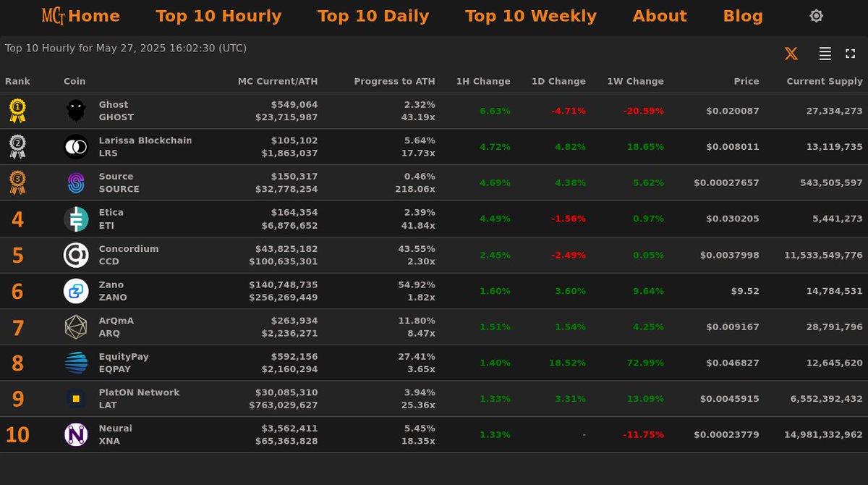Viewport: 868px width, 485px height.
Task: Open the Neurai XNA coin link
Action: [x=116, y=435]
